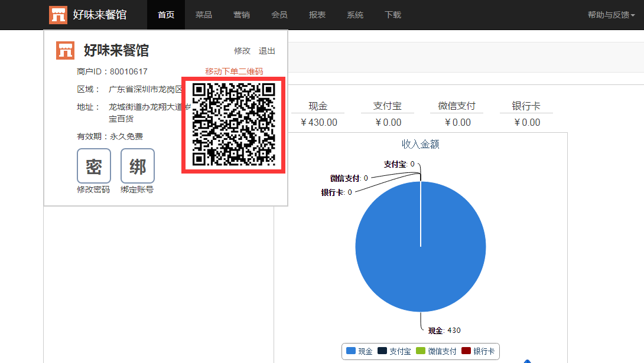Click the 广东省深圳市龙岗区 region text
The image size is (644, 363).
tap(145, 89)
